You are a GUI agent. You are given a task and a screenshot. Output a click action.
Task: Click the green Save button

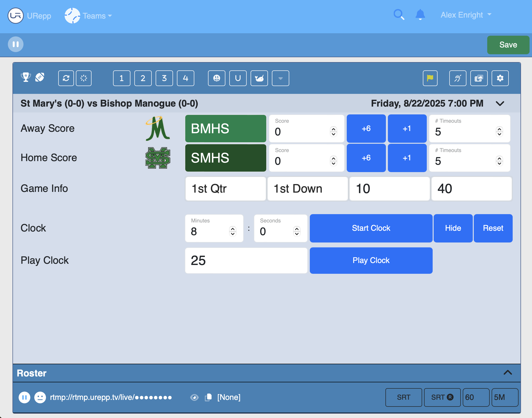[508, 45]
